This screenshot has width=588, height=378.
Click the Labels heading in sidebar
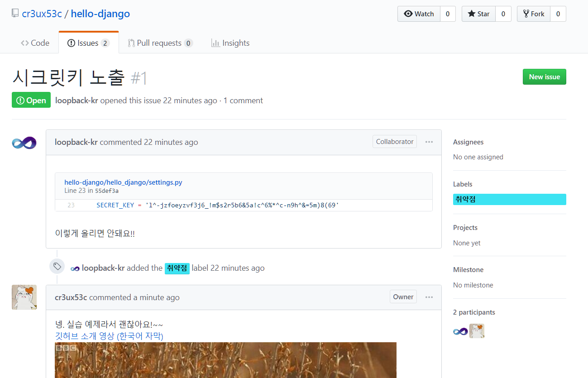point(463,184)
